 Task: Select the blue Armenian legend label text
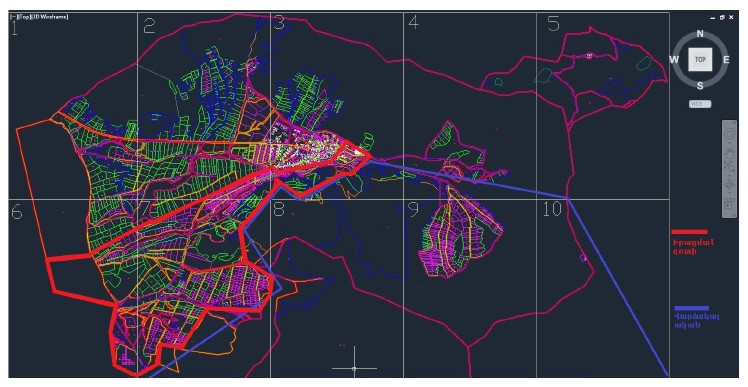tap(696, 320)
